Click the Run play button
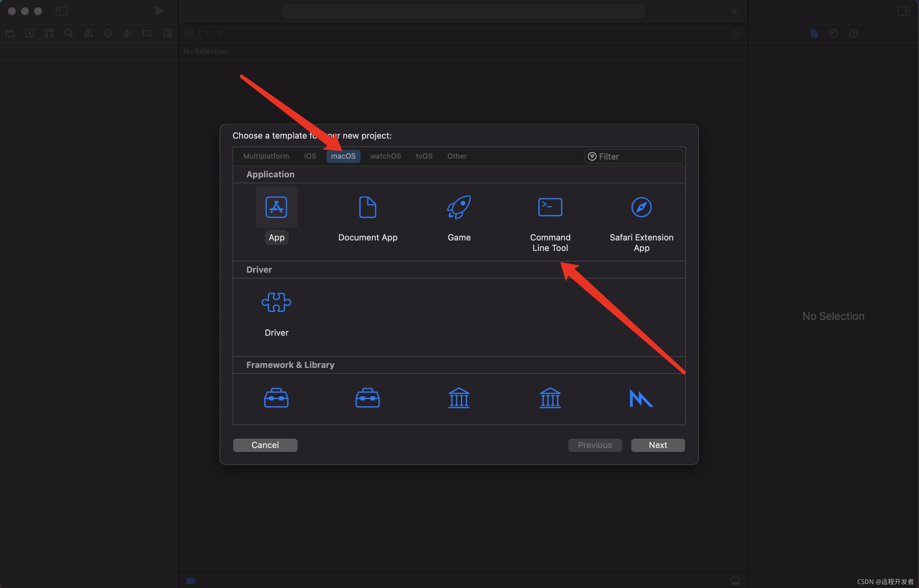The width and height of the screenshot is (919, 588). [x=160, y=11]
